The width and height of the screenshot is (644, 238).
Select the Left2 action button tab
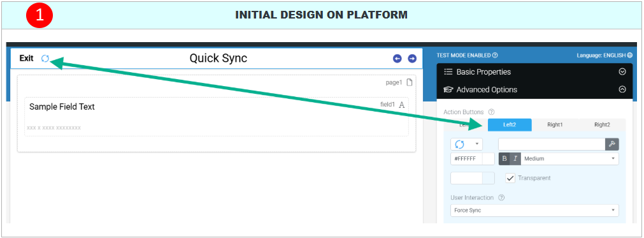pyautogui.click(x=510, y=125)
